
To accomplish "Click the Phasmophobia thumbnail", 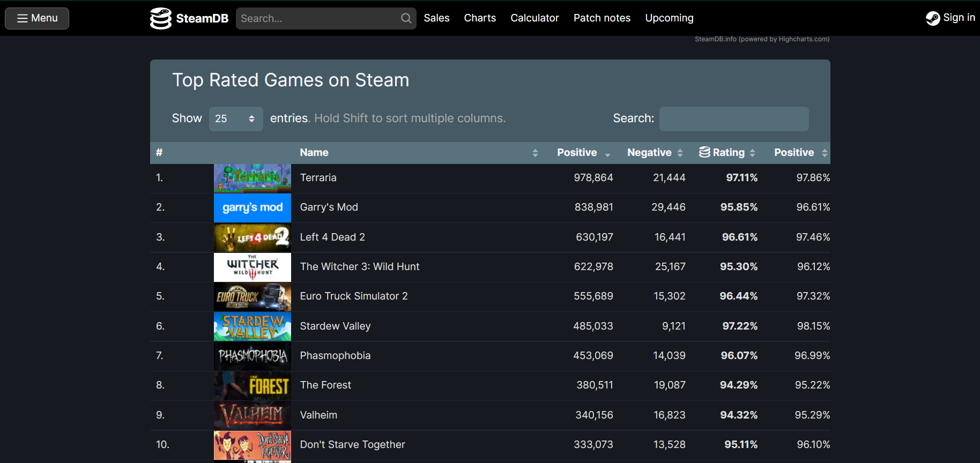I will (253, 356).
